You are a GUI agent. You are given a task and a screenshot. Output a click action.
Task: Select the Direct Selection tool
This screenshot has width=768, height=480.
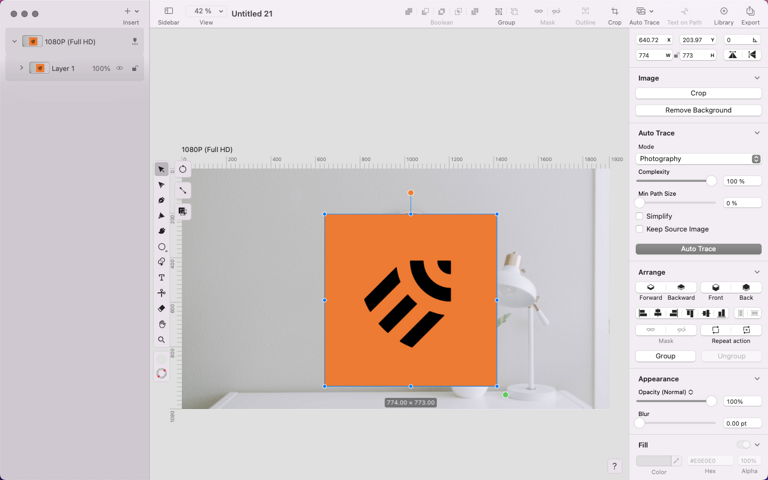tap(161, 185)
